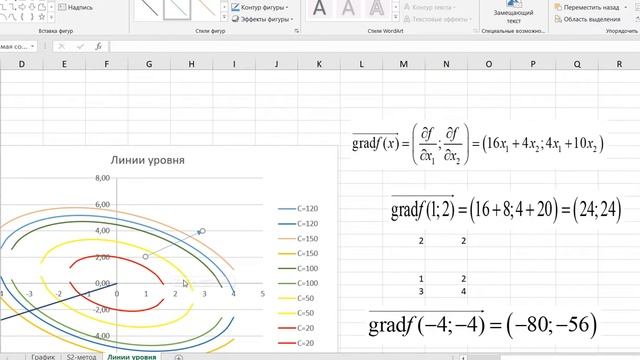Apply the dark line shape style
640x360 pixels.
(149, 9)
